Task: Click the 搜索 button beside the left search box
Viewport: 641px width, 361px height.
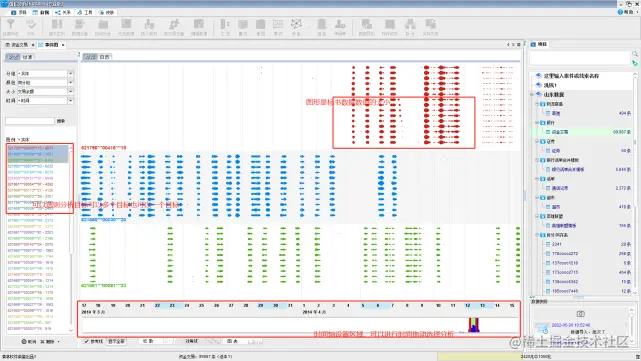Action: pos(61,121)
